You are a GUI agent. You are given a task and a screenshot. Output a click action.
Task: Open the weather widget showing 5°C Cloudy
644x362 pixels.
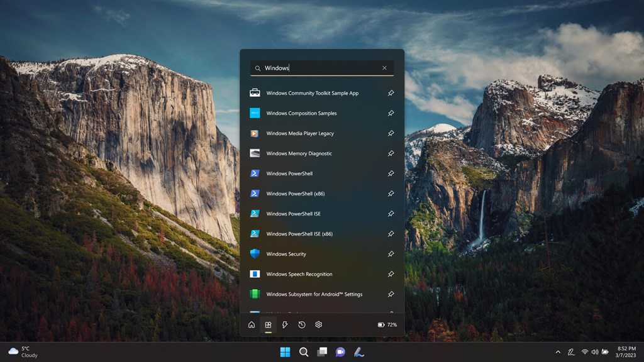tap(23, 352)
